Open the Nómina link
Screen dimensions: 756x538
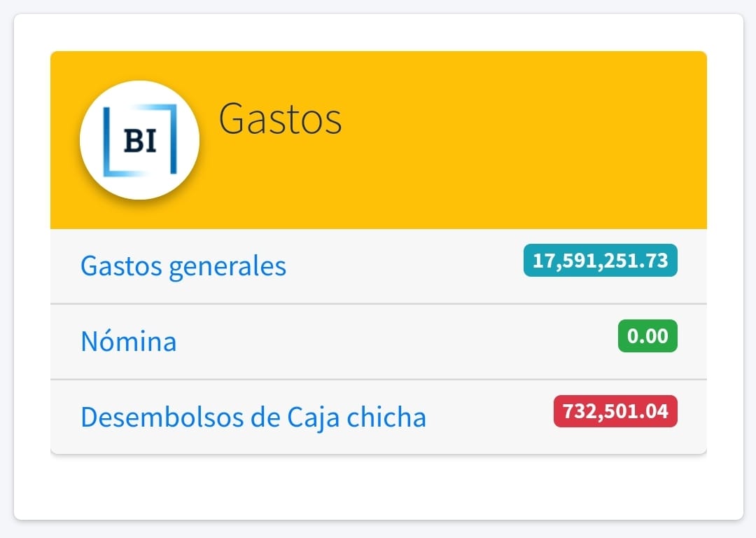tap(129, 341)
